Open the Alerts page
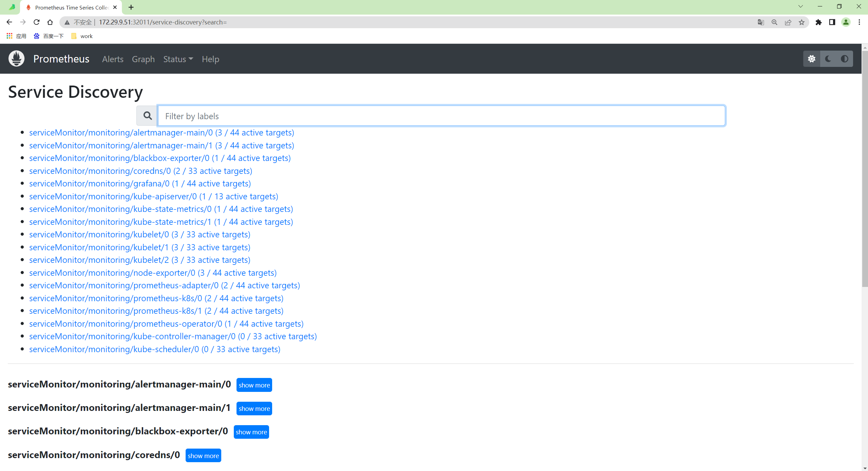Viewport: 868px width, 471px height. (113, 59)
